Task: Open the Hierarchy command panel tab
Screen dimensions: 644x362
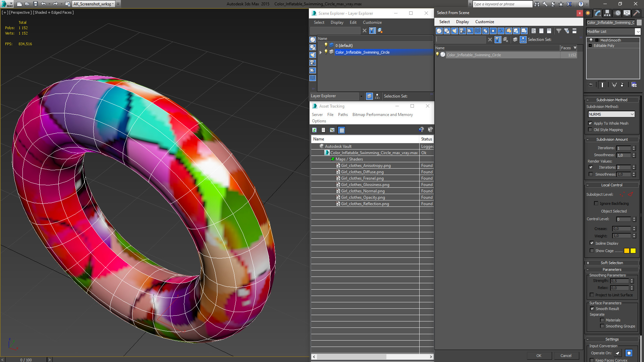Action: pyautogui.click(x=607, y=13)
